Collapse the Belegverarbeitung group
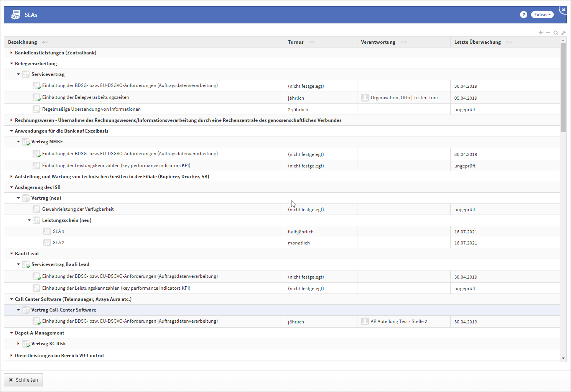Image resolution: width=571 pixels, height=392 pixels. click(x=12, y=64)
